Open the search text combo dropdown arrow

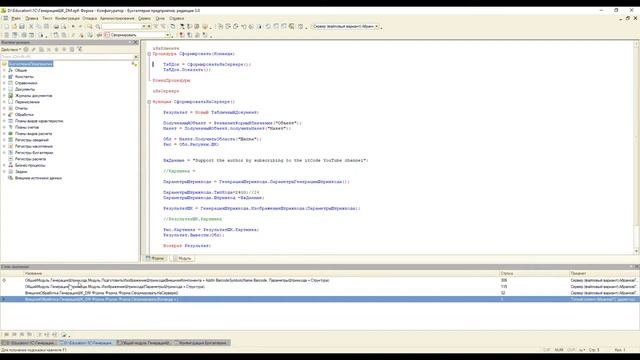(x=144, y=27)
